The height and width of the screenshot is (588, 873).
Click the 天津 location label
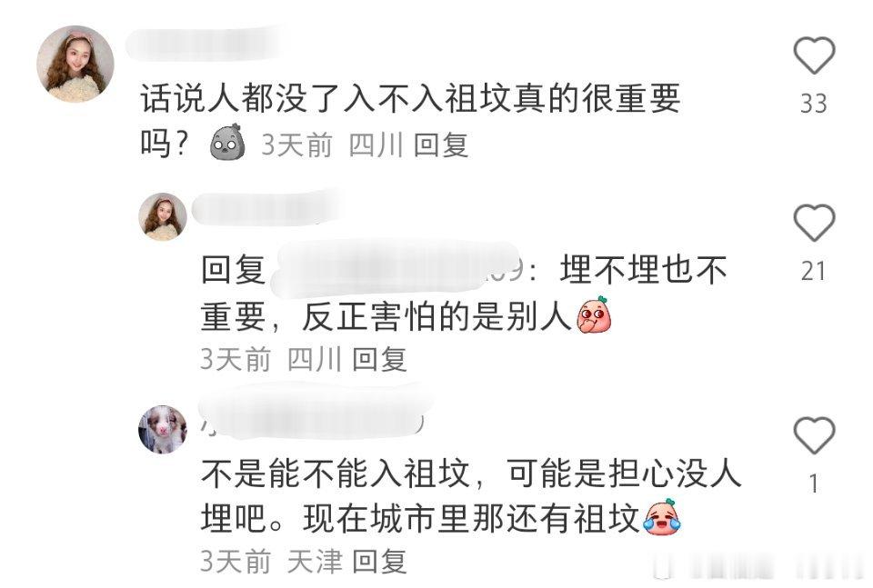[315, 561]
